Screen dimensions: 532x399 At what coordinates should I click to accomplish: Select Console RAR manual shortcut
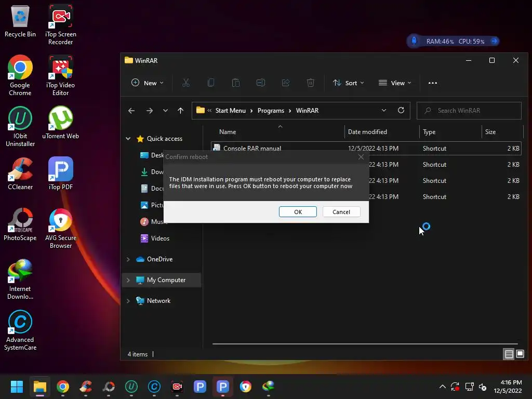point(366,148)
